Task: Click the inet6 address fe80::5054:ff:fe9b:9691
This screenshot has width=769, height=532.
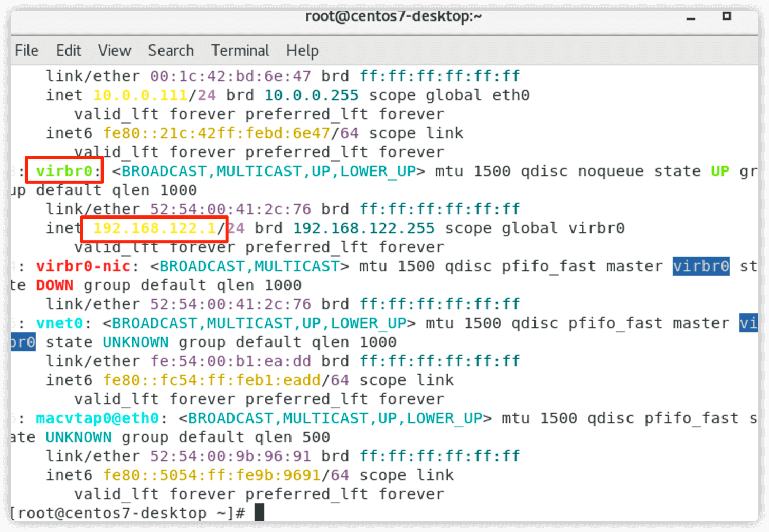Action: coord(211,475)
